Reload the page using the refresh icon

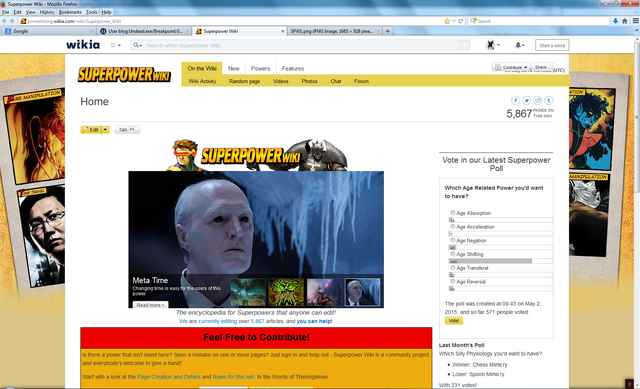460,21
